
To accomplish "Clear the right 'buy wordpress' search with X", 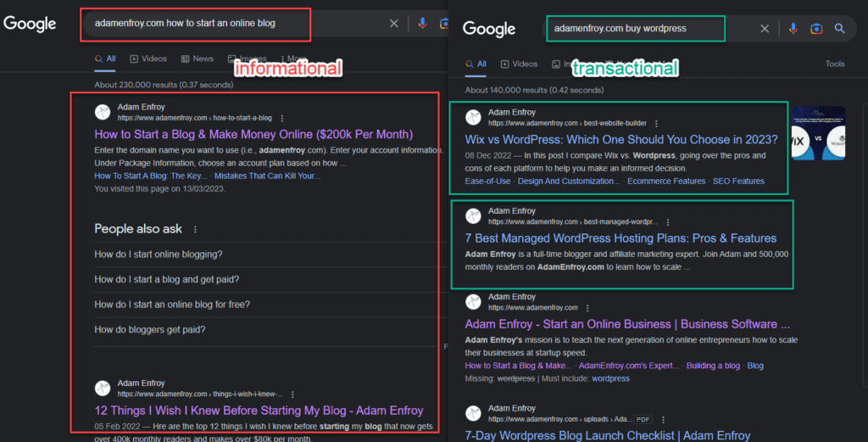I will click(x=765, y=29).
